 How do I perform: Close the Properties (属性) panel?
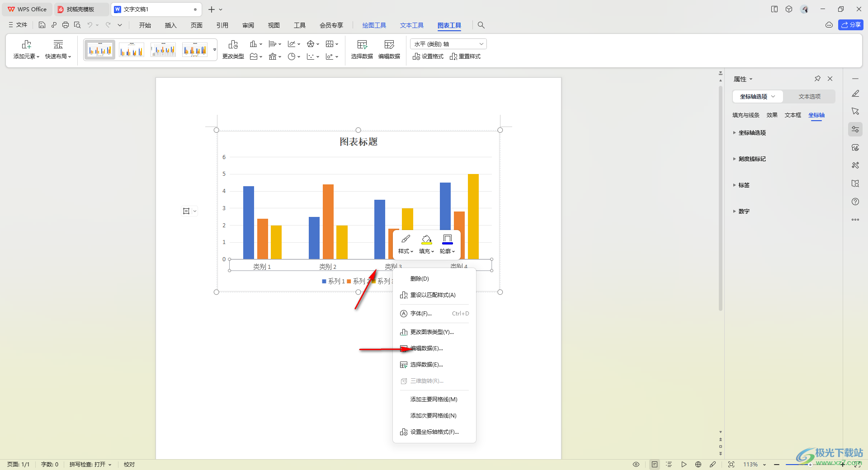(830, 79)
